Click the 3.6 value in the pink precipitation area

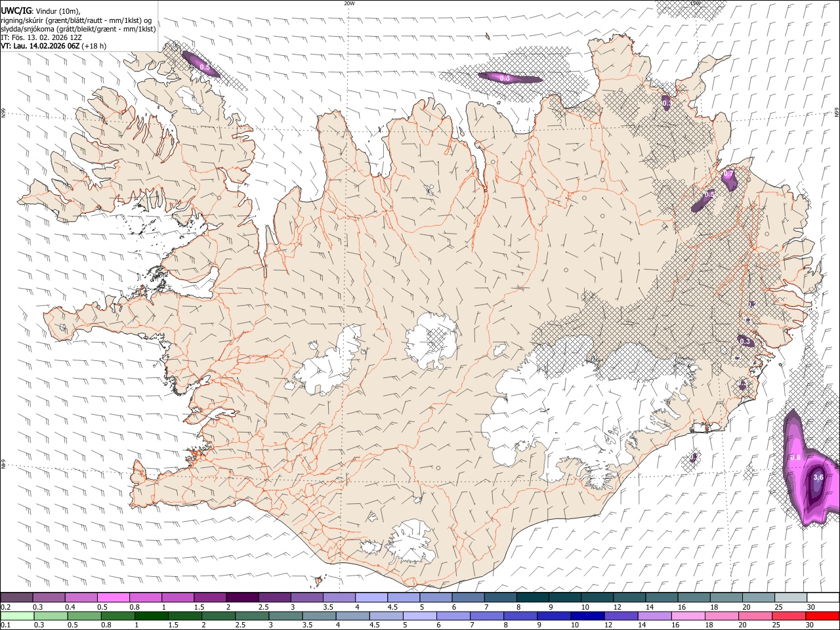tap(818, 478)
